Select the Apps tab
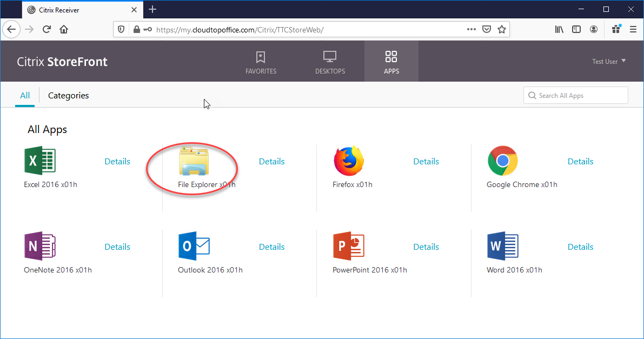 tap(391, 62)
